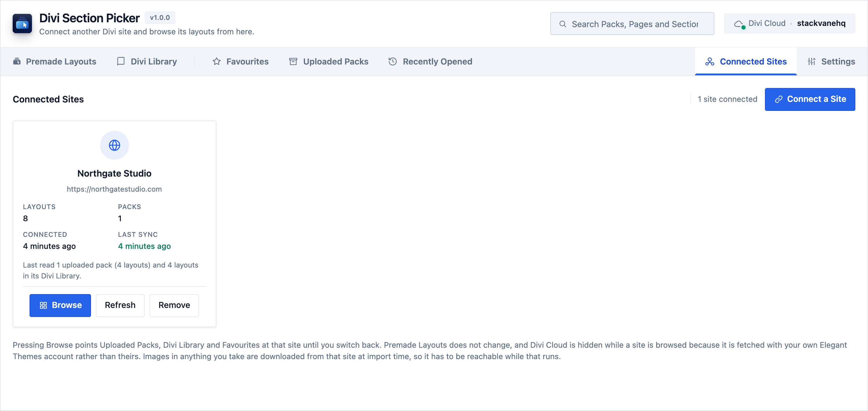Click the 'Divi Cloud' label text
The height and width of the screenshot is (411, 868).
766,23
